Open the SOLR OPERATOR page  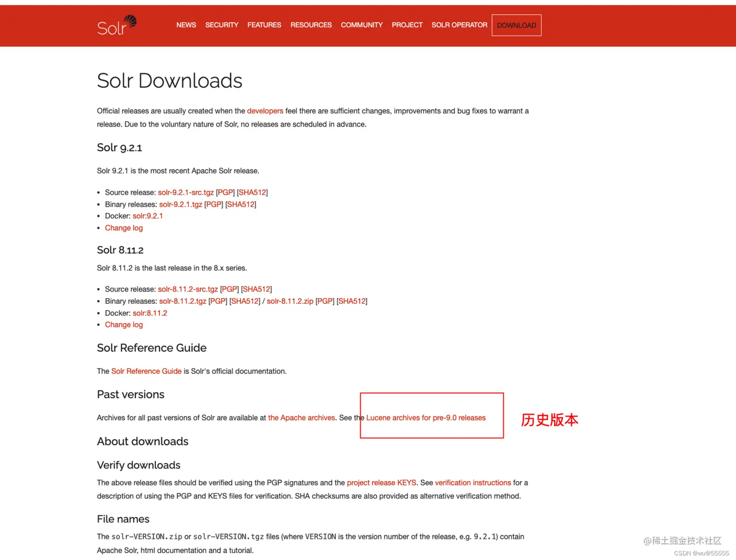coord(459,25)
